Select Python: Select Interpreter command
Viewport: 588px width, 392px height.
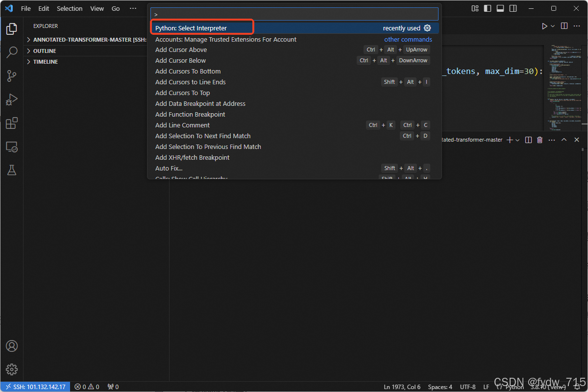294,28
